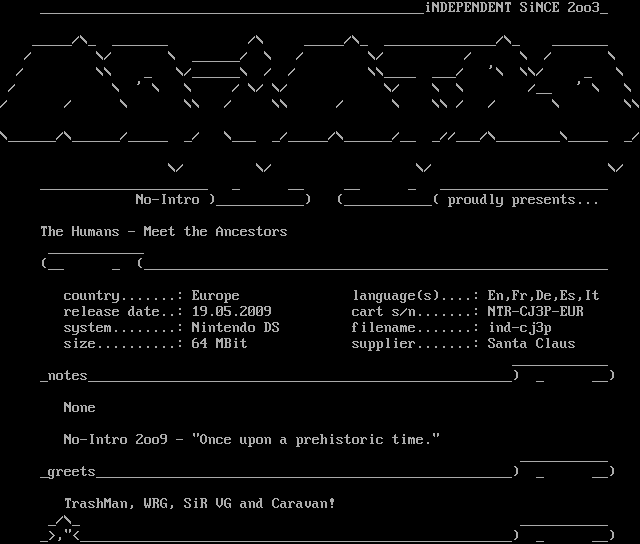Click the languages value 'En,Fr,De,Es,It'

[x=543, y=295]
